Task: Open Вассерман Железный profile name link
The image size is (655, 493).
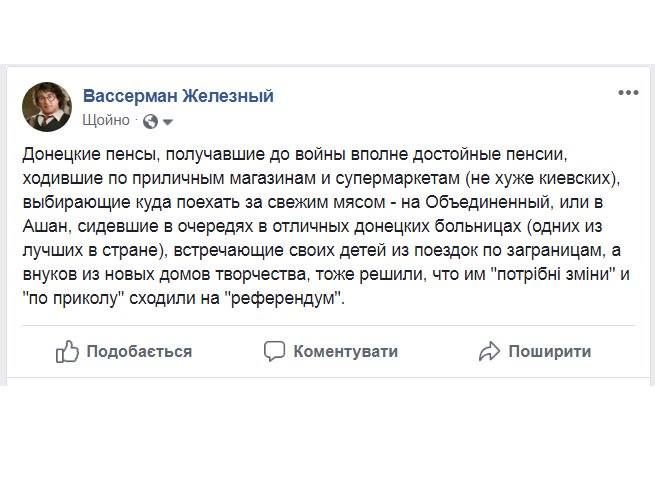Action: click(178, 96)
